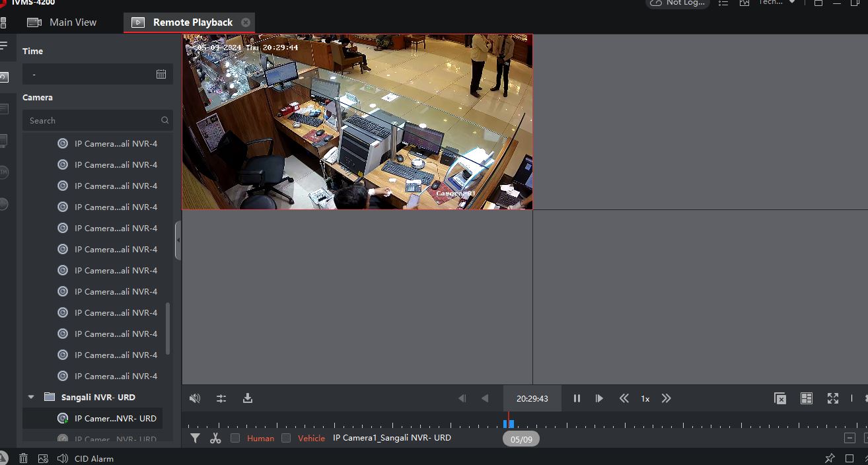Select the IP Camer...NVR- URD camera row

click(92, 418)
